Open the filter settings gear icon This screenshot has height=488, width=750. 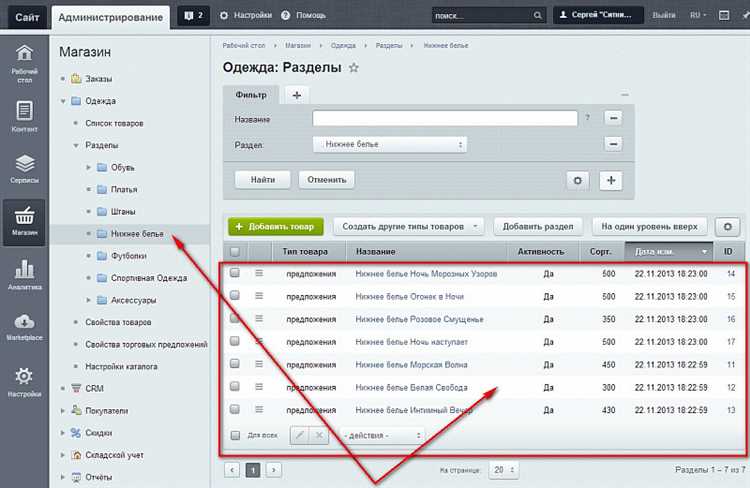point(577,180)
